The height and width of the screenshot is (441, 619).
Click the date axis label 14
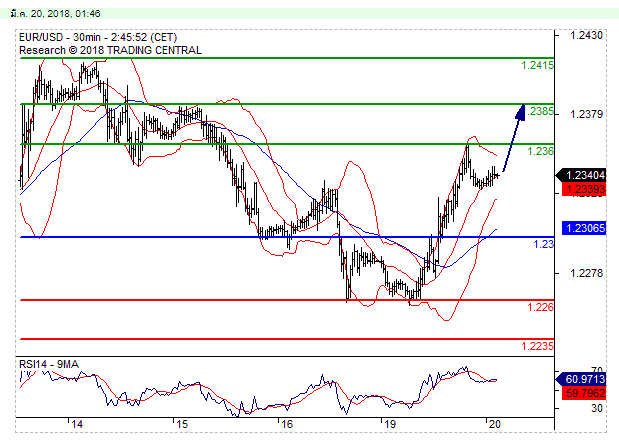pyautogui.click(x=77, y=424)
